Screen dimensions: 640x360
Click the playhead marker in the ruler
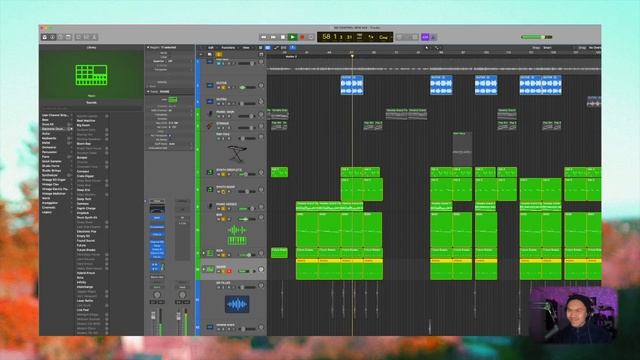[352, 56]
